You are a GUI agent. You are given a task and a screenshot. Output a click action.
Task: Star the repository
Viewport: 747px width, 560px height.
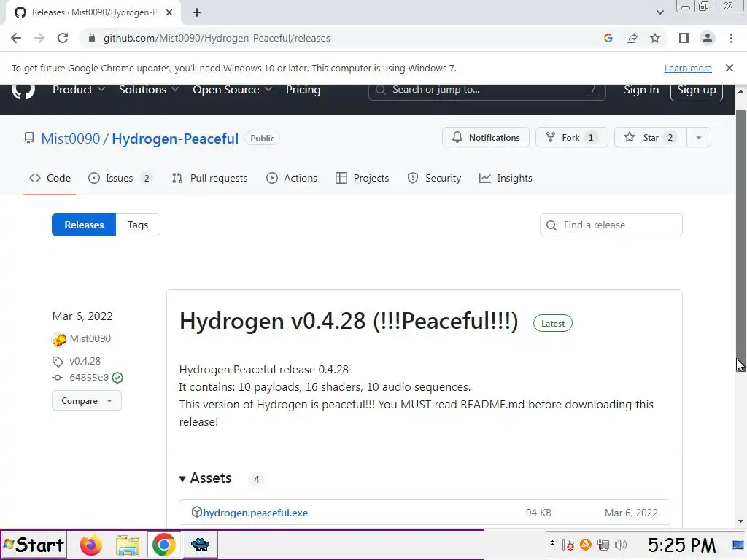click(x=650, y=138)
